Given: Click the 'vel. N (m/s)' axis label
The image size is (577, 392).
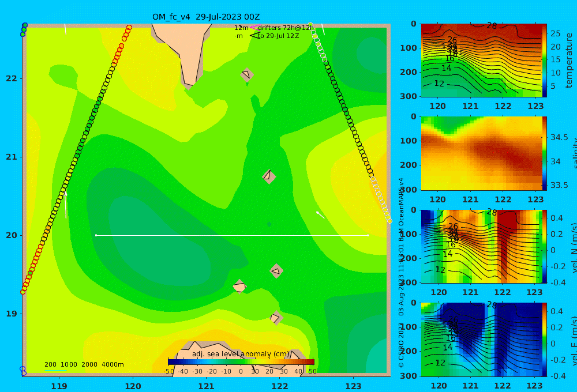Looking at the screenshot, I should pyautogui.click(x=574, y=247).
